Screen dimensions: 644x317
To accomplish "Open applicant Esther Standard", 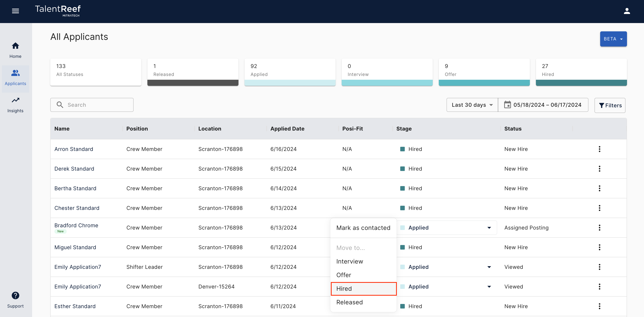I will tap(75, 306).
